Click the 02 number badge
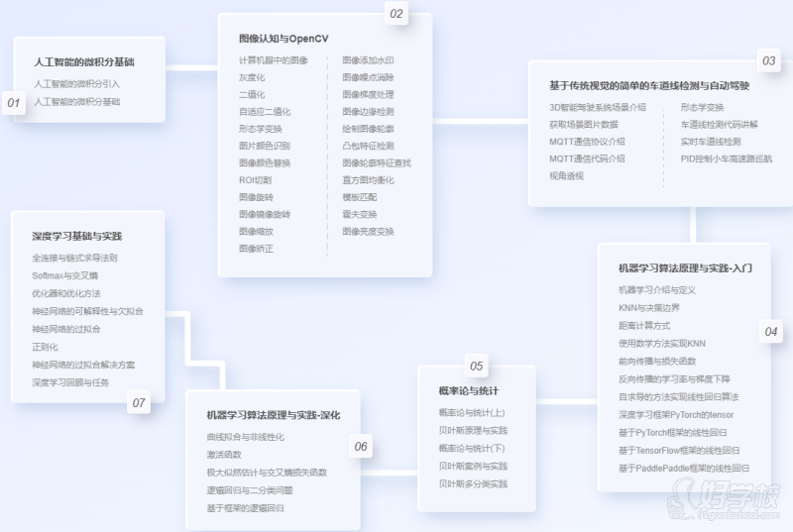The height and width of the screenshot is (532, 793). click(396, 14)
